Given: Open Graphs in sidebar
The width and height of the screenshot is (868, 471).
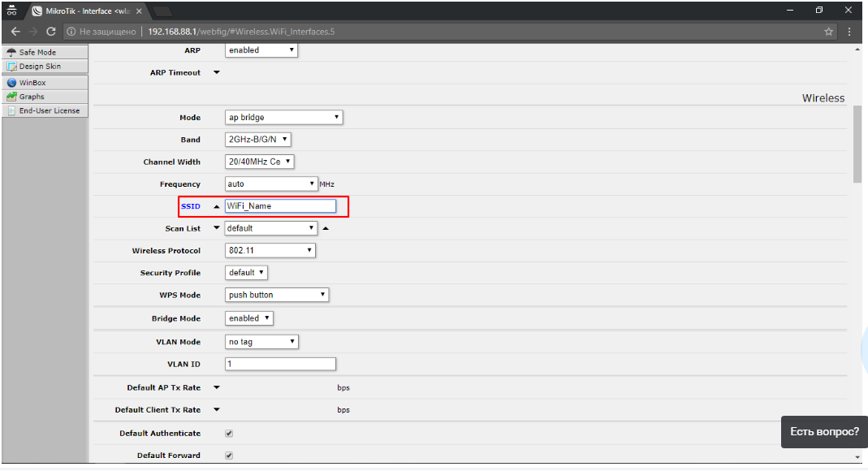Looking at the screenshot, I should click(45, 97).
